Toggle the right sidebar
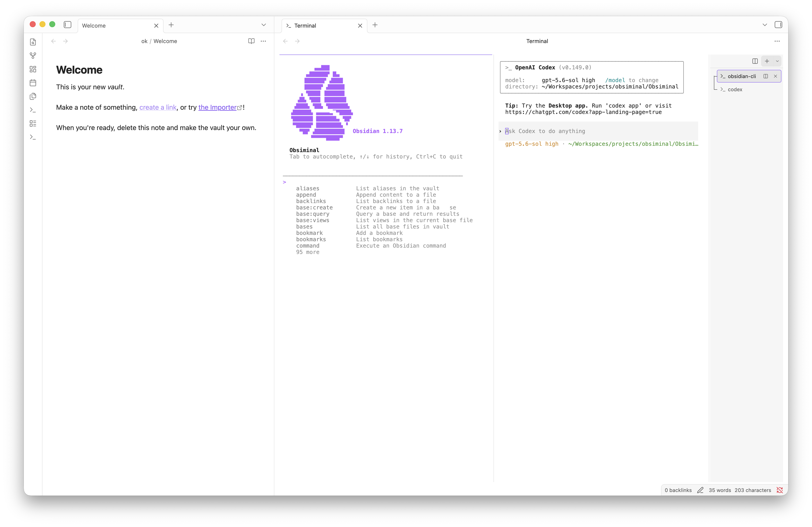This screenshot has width=812, height=527. (778, 25)
